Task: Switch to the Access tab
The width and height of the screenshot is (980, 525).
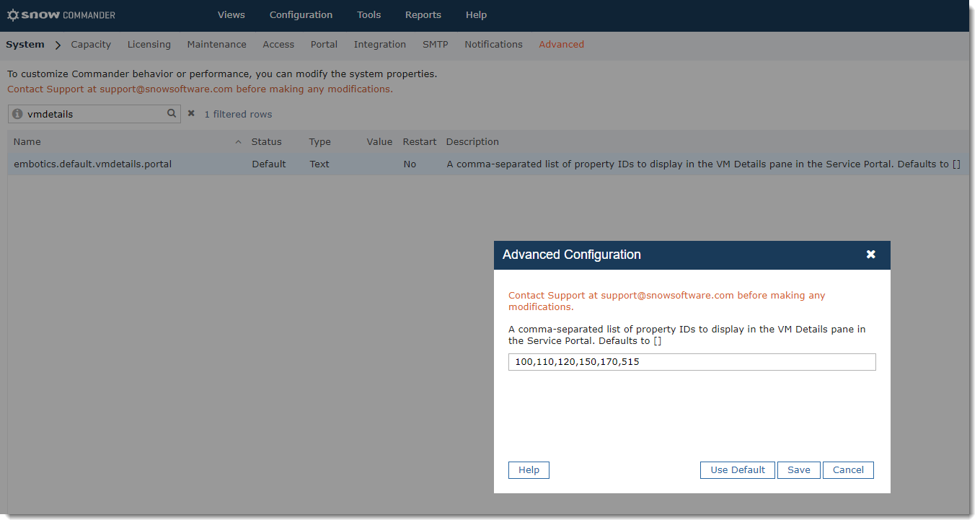Action: coord(278,45)
